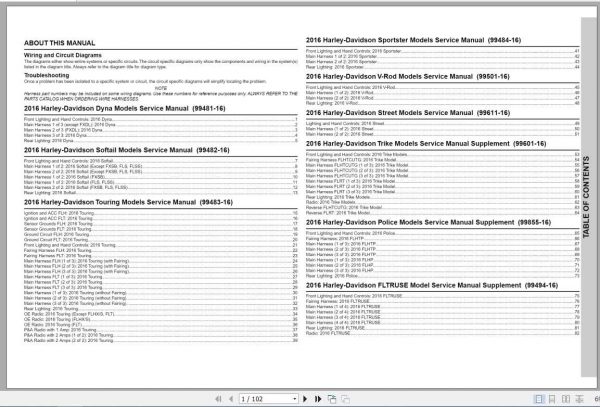Go to the next page
This screenshot has width=600, height=407.
tap(305, 399)
